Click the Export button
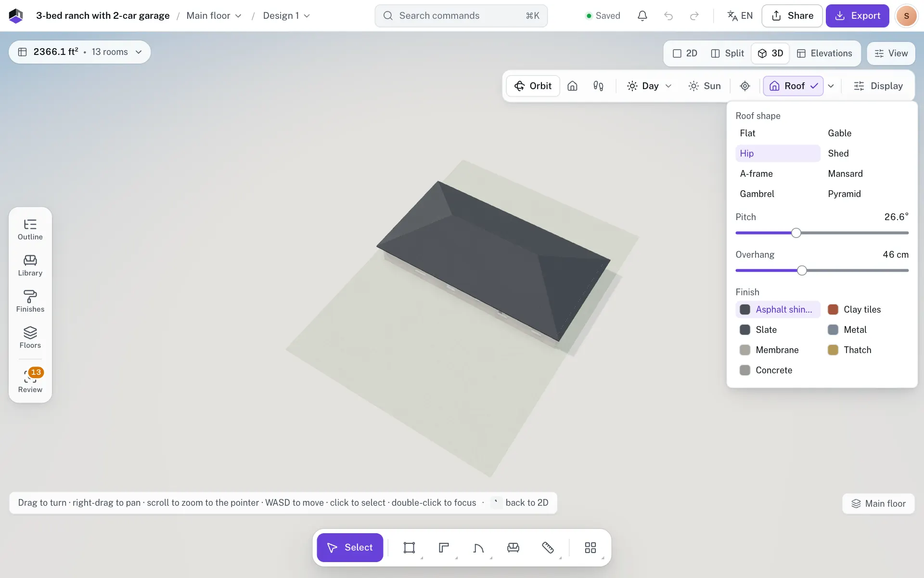Screen dimensions: 924x578 [x=857, y=16]
